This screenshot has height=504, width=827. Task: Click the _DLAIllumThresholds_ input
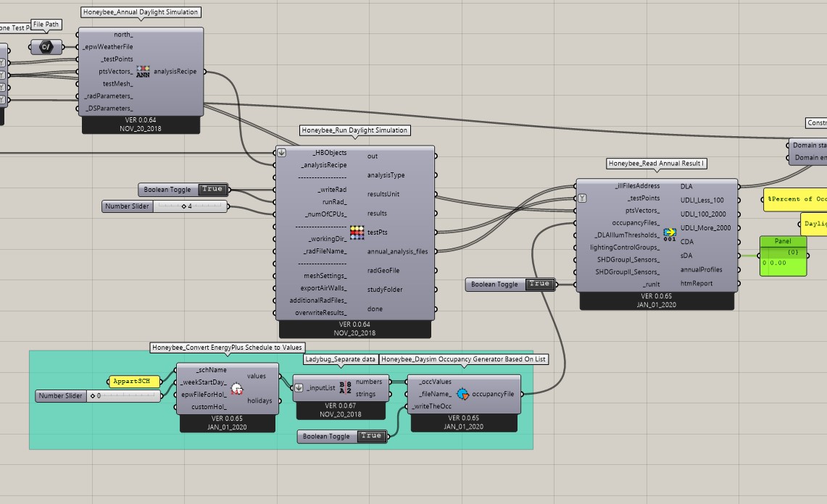click(x=627, y=235)
